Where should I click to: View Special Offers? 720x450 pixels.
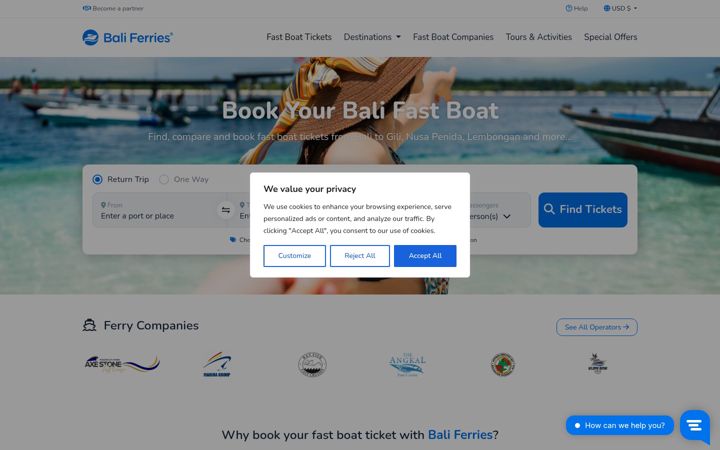click(x=610, y=37)
